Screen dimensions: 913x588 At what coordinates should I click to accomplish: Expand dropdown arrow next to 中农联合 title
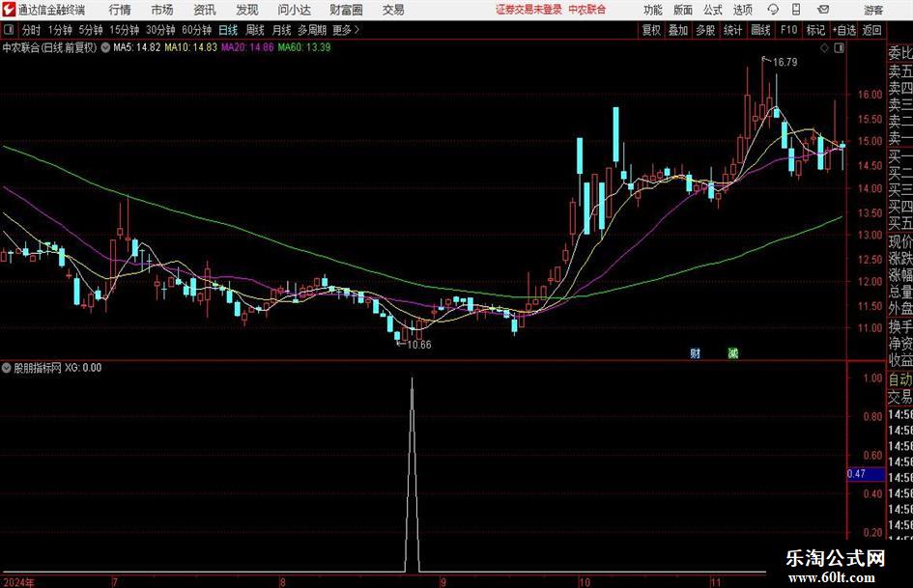point(105,47)
